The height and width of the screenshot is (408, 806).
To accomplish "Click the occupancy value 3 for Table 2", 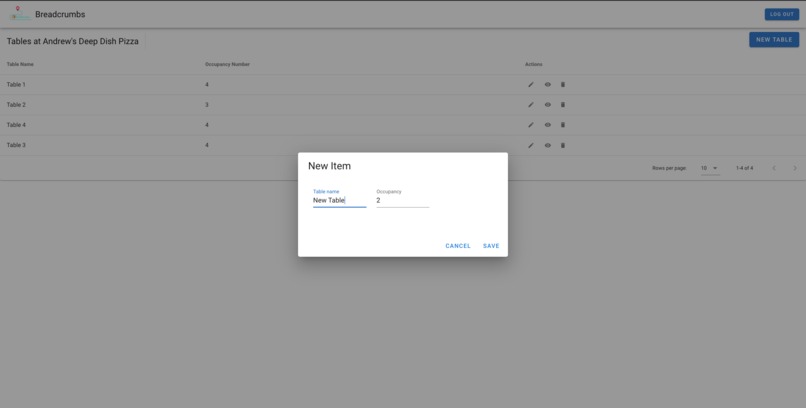I will coord(207,104).
